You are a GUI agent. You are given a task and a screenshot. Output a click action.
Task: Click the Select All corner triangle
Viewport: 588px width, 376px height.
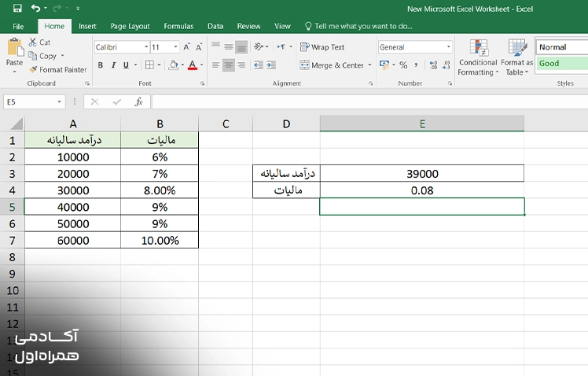(16, 123)
